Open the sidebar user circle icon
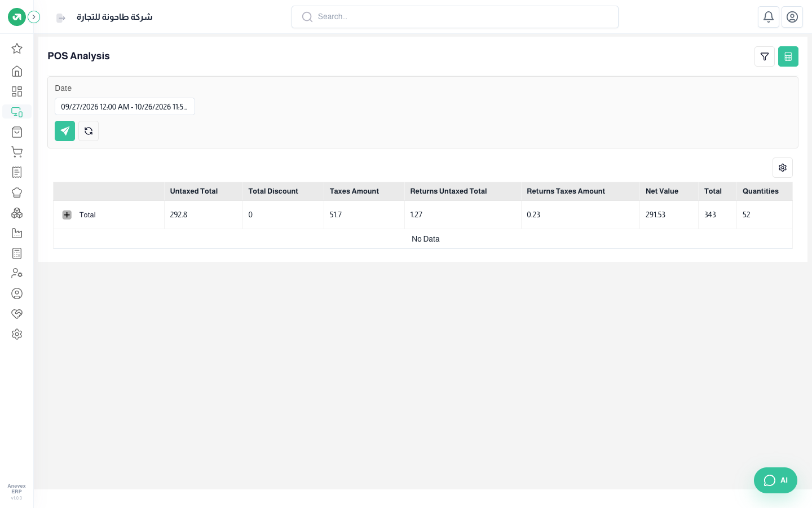 pos(17,294)
